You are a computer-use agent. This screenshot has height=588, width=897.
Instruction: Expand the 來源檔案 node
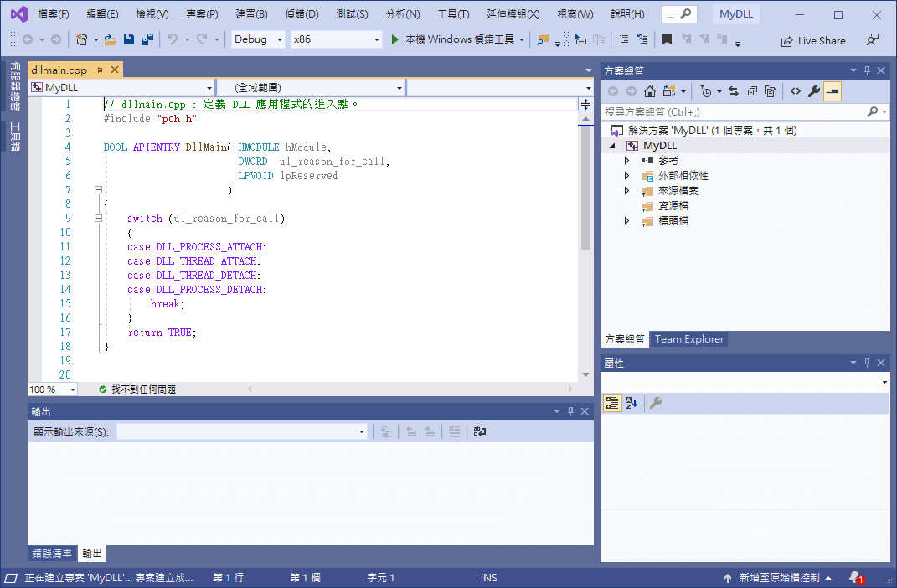(626, 191)
